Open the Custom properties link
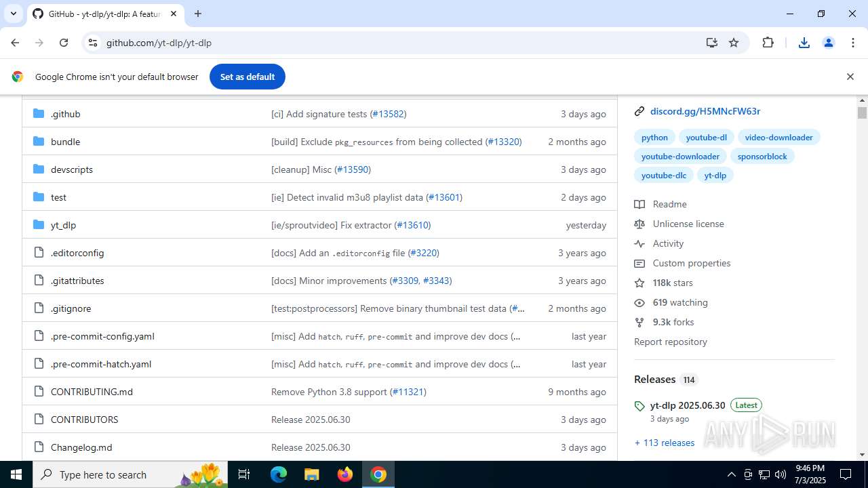 coord(692,263)
